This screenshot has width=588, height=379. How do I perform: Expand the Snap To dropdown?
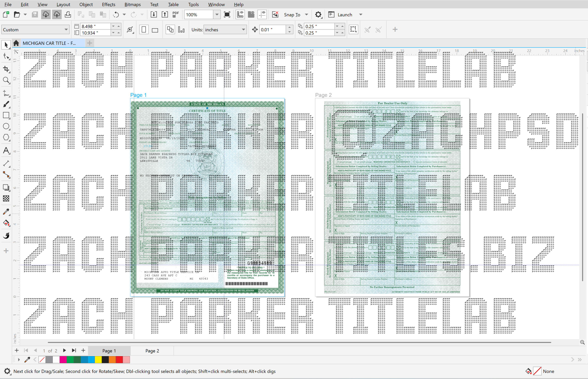[306, 14]
